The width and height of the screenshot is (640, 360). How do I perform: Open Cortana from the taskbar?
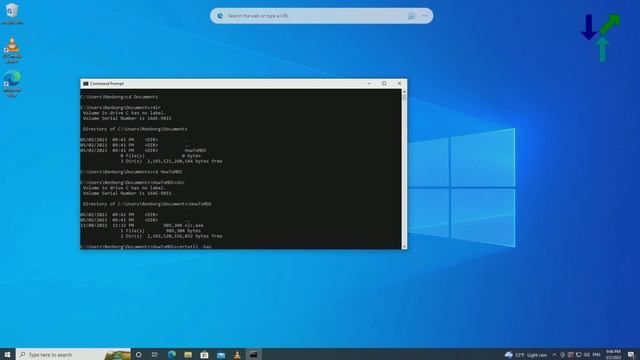click(x=138, y=354)
